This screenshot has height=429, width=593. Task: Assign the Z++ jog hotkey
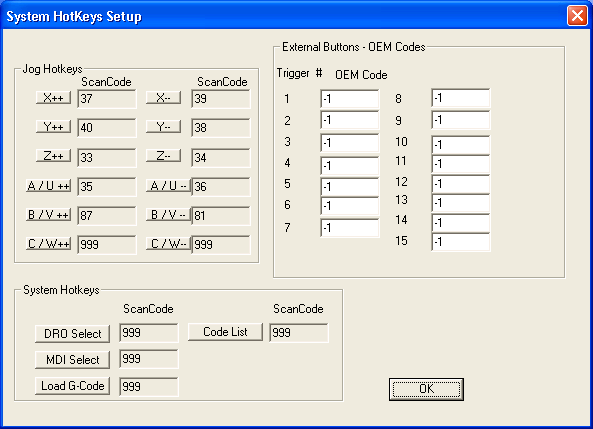coord(53,155)
